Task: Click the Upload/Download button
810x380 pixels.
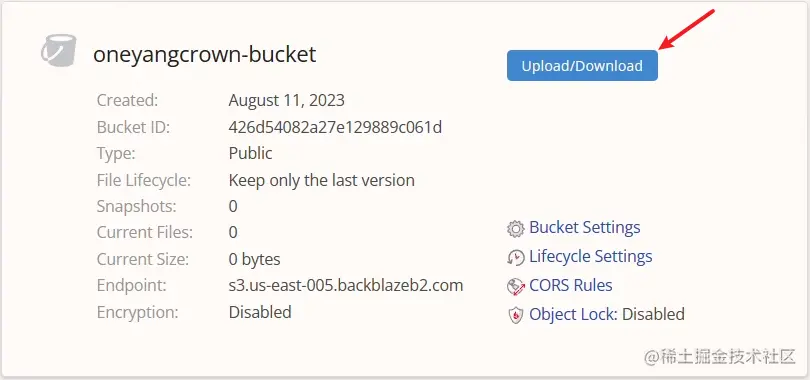Action: (582, 66)
